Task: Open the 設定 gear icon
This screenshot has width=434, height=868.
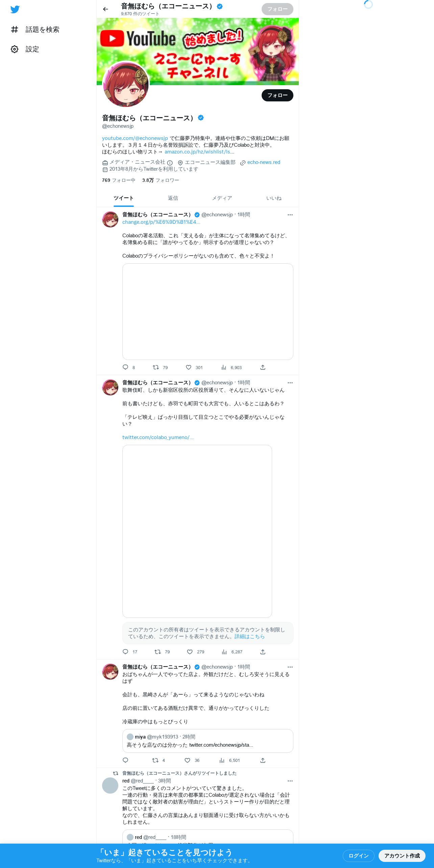Action: point(15,49)
